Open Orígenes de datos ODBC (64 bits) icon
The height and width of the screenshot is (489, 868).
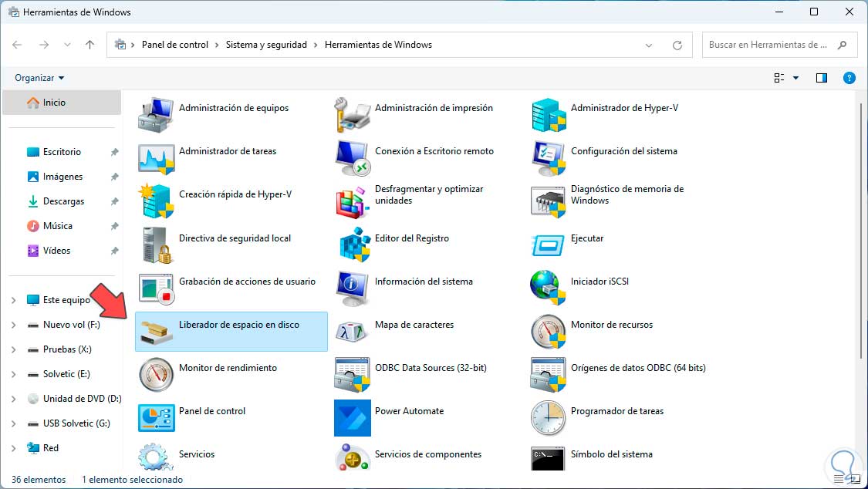[549, 374]
